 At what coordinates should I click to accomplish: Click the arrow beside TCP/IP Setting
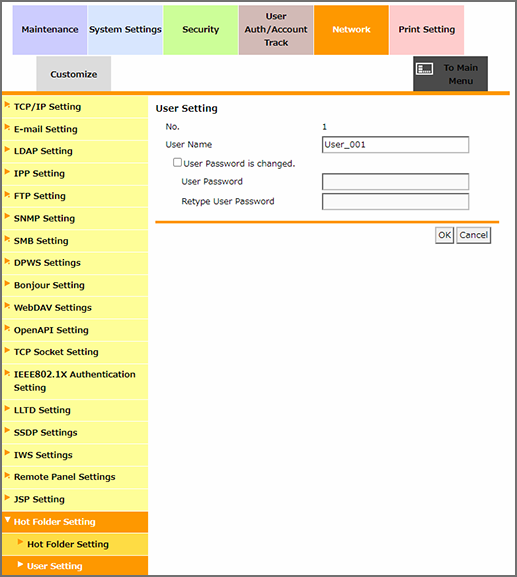pos(7,105)
